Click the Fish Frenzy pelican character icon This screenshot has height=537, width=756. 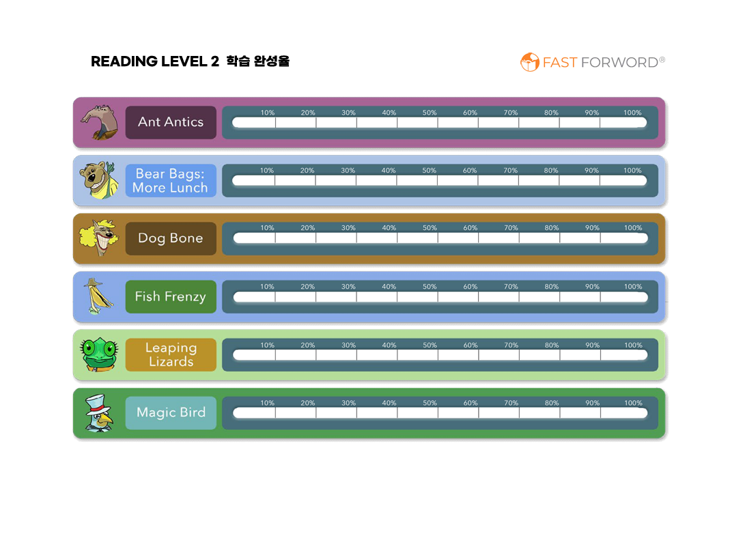99,296
